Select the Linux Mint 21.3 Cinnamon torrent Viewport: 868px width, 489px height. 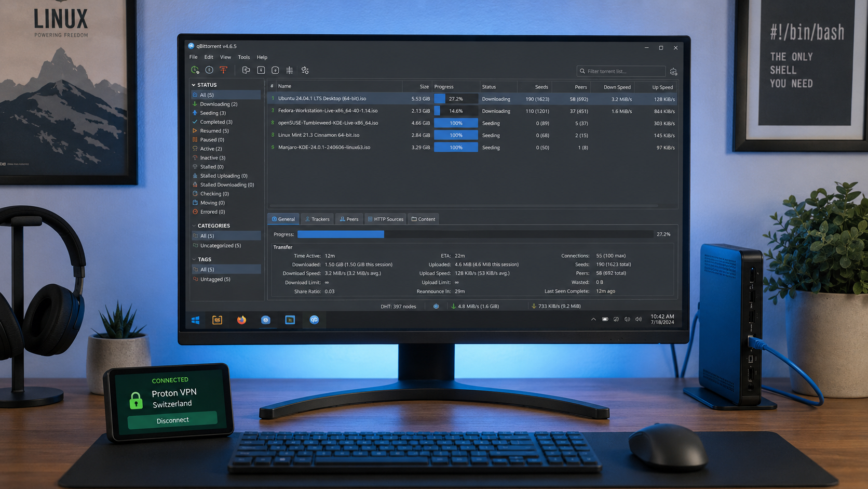pyautogui.click(x=472, y=135)
